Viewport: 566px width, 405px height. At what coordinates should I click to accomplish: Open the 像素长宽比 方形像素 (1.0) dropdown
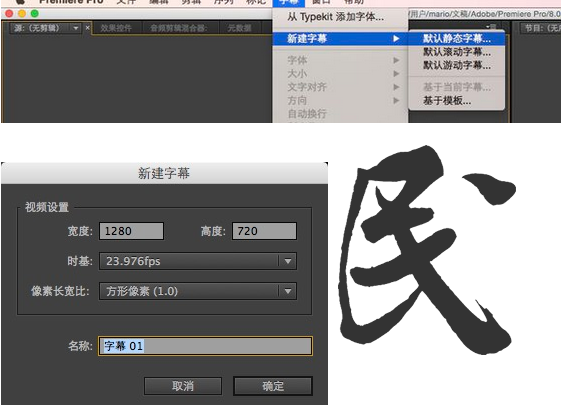tap(198, 291)
